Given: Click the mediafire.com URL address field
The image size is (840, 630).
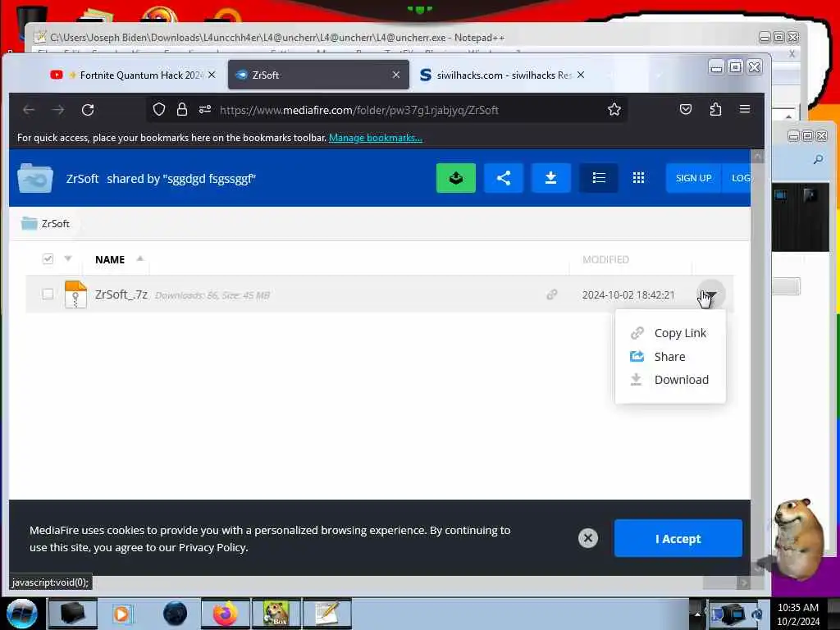Looking at the screenshot, I should [359, 110].
